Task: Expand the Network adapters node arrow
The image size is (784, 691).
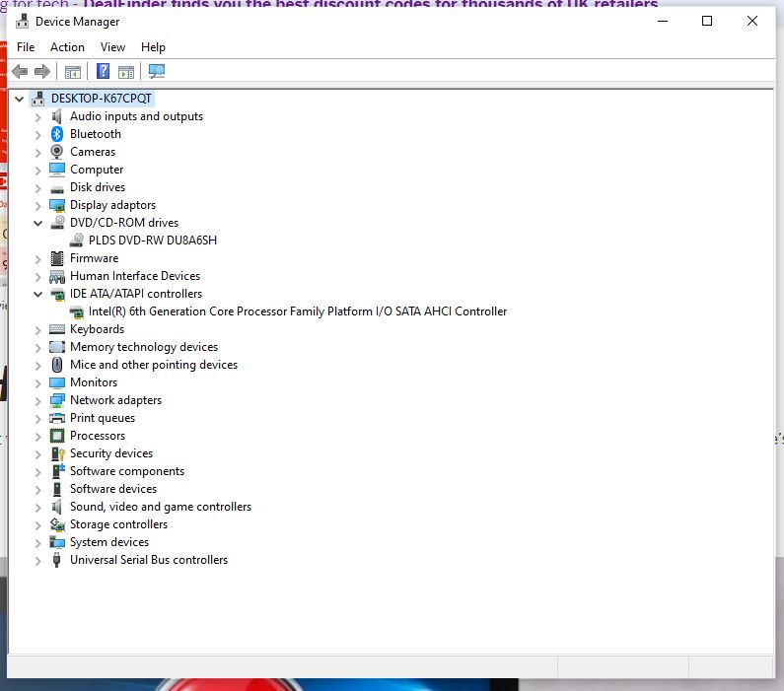Action: [x=38, y=401]
